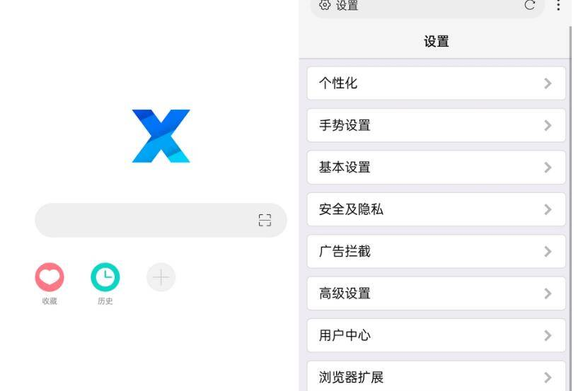Open the 安全及隐私 settings entry
The image size is (588, 391).
[x=436, y=209]
